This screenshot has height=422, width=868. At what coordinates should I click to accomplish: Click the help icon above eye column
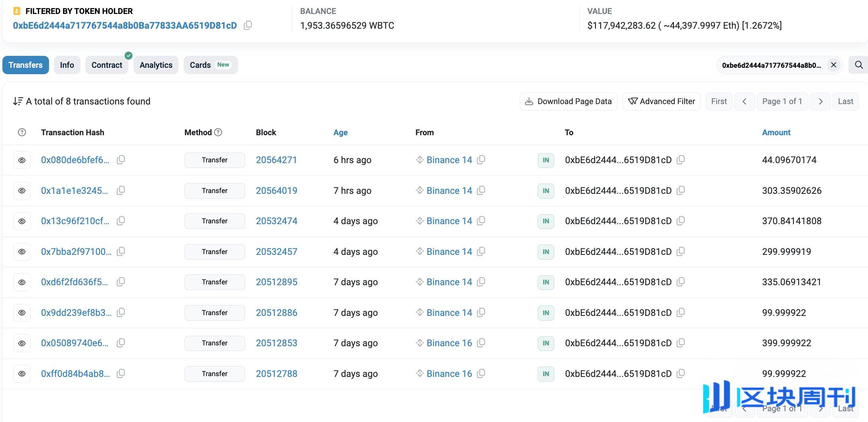22,132
